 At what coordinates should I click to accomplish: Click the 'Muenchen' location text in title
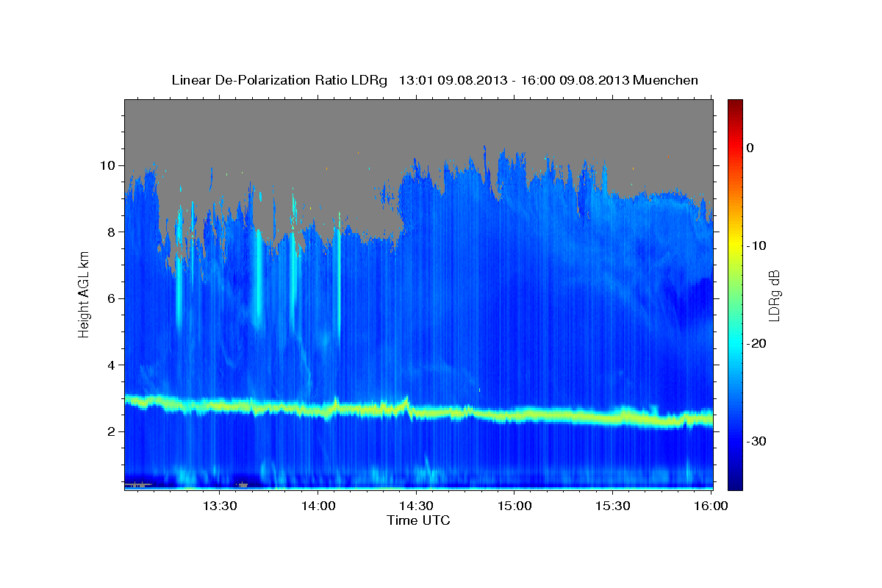tap(666, 80)
